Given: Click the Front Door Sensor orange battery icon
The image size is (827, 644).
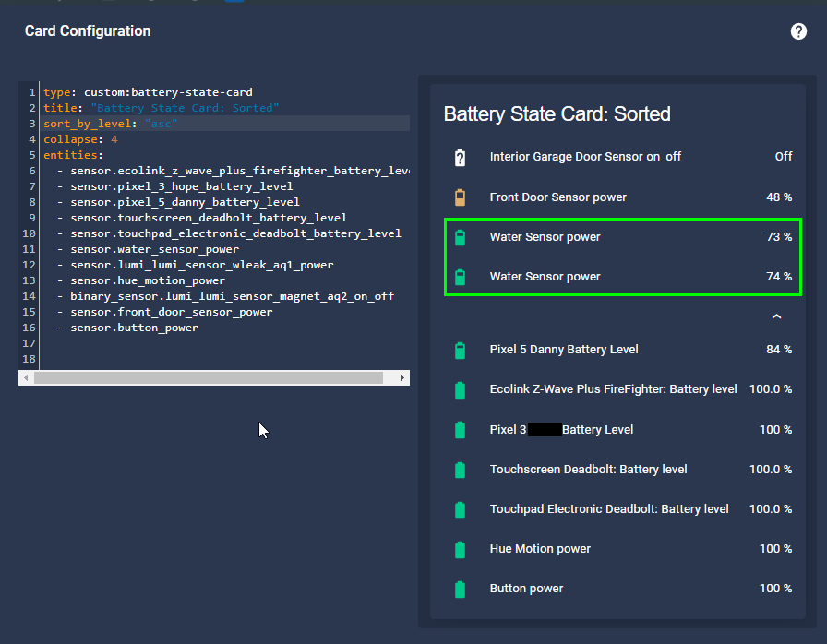Looking at the screenshot, I should coord(460,197).
